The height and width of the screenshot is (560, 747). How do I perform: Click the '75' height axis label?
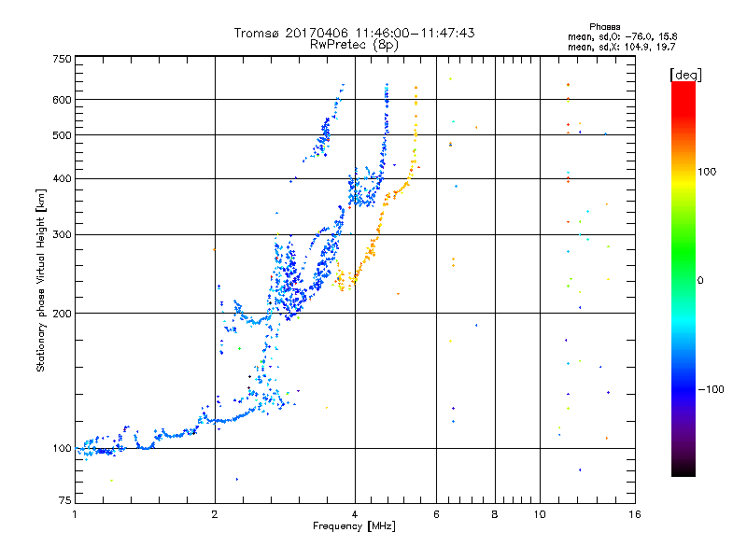(65, 500)
